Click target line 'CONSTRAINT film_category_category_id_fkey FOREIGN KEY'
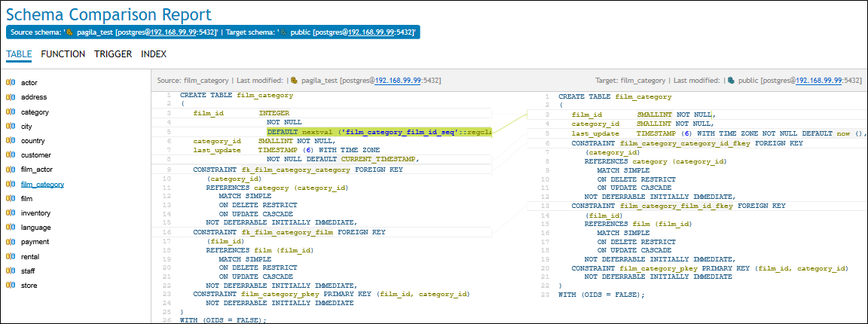Screen dimensions: 868x324 (x=687, y=143)
